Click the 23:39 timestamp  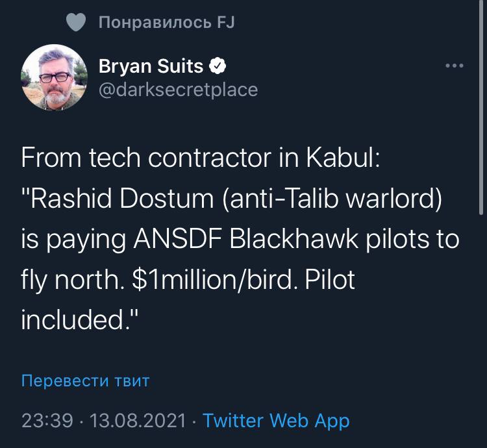(47, 421)
